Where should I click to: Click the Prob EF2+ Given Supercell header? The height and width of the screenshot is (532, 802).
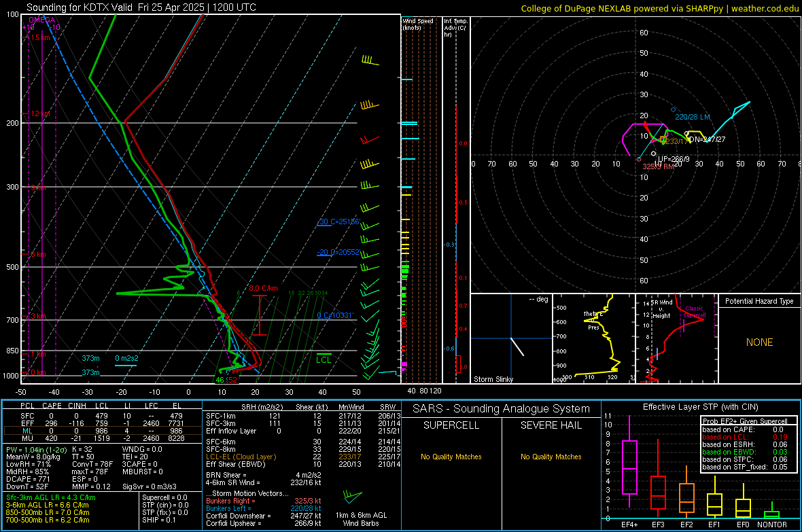[x=745, y=421]
